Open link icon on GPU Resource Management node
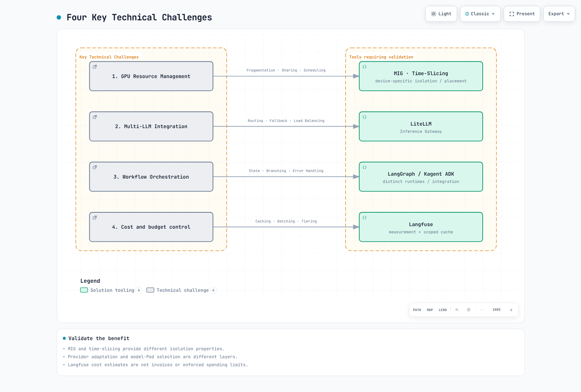This screenshot has width=581, height=392. (95, 67)
